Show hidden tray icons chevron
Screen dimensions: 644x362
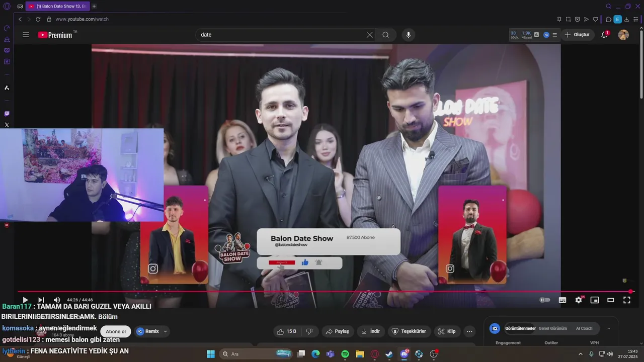tap(581, 354)
